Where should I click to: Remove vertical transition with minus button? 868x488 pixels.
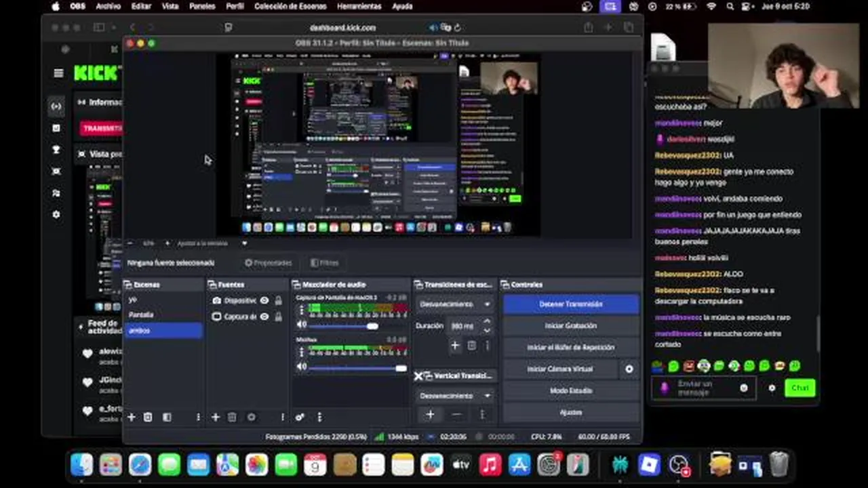click(x=456, y=414)
